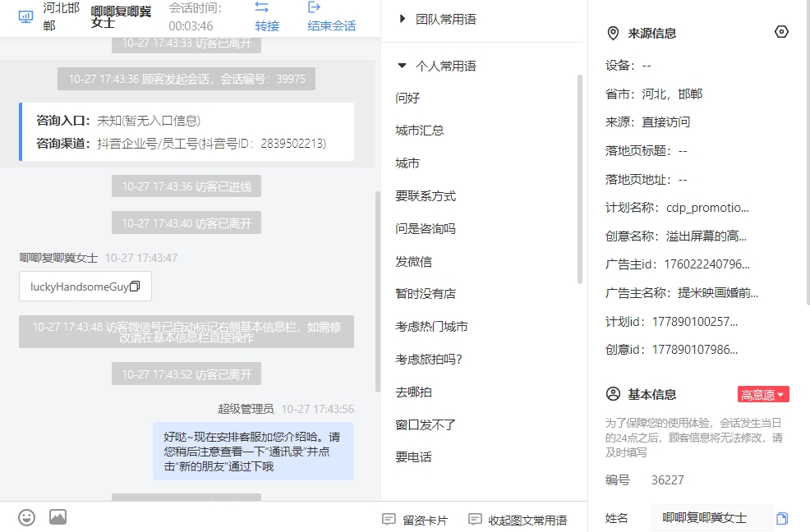
Task: Click the 咨询渠道 抖音企业号 info line
Action: [x=182, y=143]
